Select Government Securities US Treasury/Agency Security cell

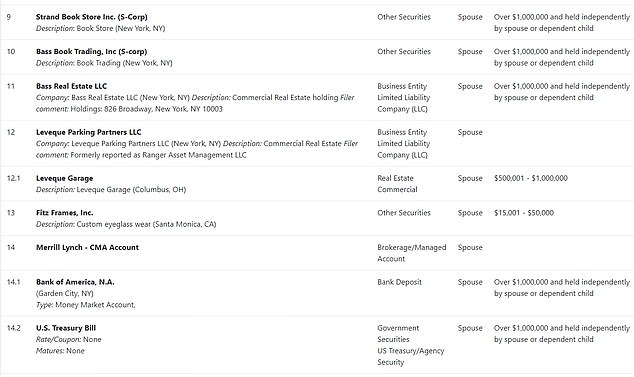[x=411, y=345]
